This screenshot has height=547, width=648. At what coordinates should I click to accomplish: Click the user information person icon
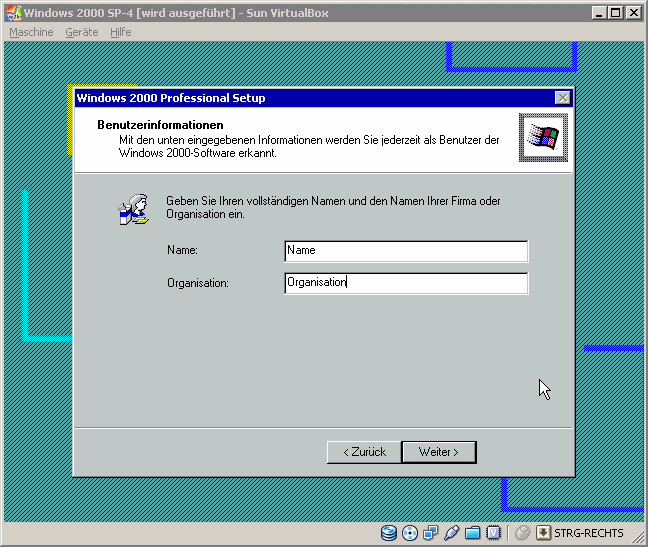(134, 210)
